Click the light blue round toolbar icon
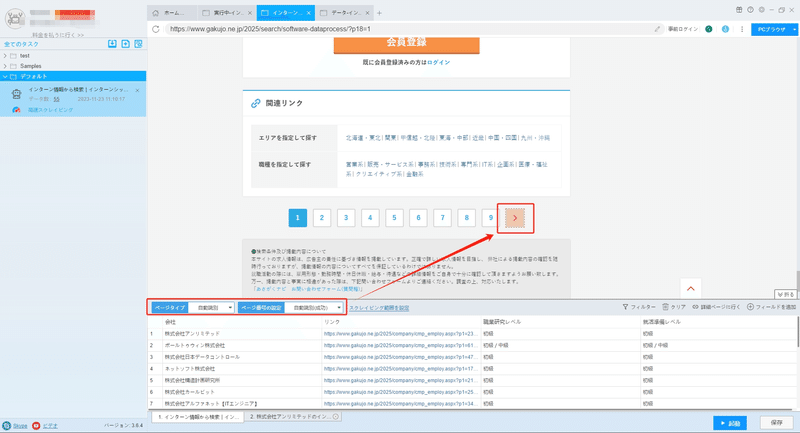Screen dimensions: 800x433 (x=725, y=29)
